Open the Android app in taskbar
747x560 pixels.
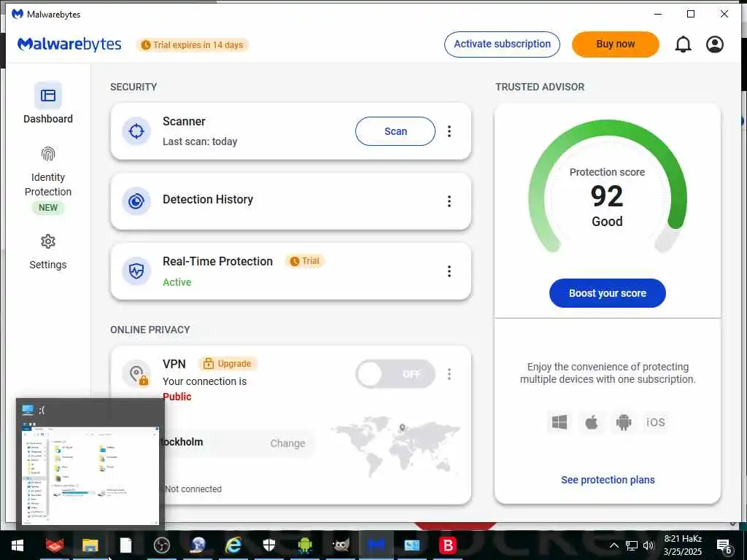304,545
